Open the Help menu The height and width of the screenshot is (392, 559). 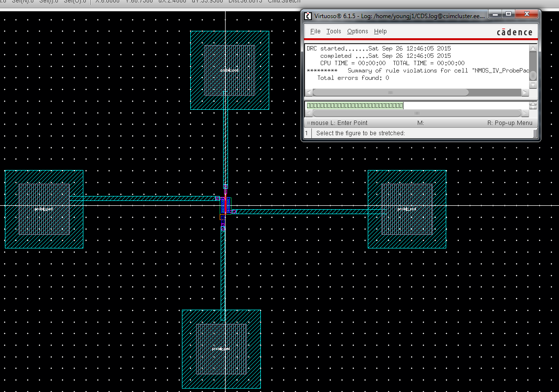click(x=380, y=31)
